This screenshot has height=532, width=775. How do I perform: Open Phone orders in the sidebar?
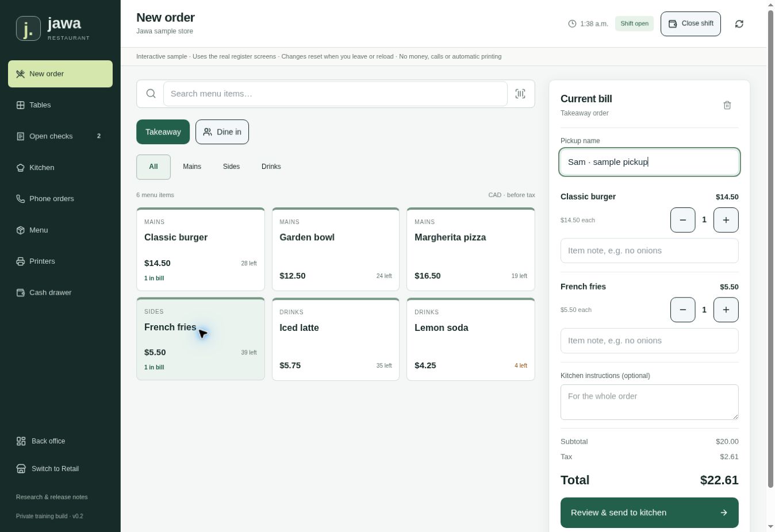tap(60, 199)
